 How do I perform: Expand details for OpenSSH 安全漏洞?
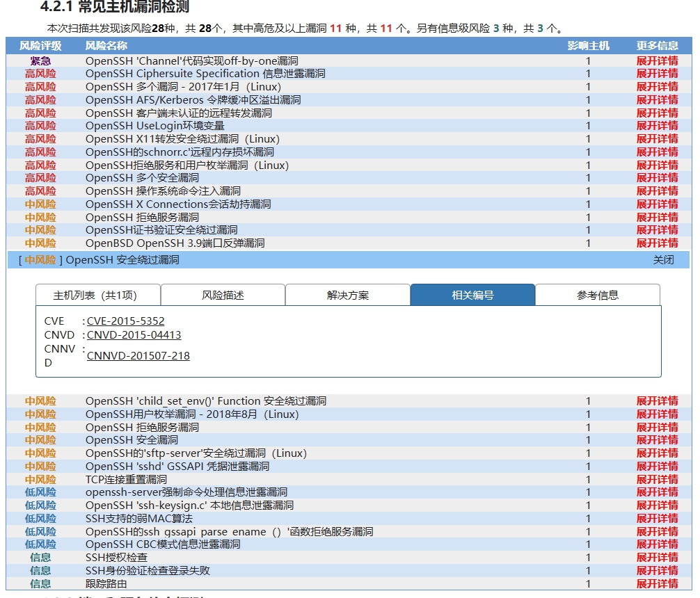[657, 440]
